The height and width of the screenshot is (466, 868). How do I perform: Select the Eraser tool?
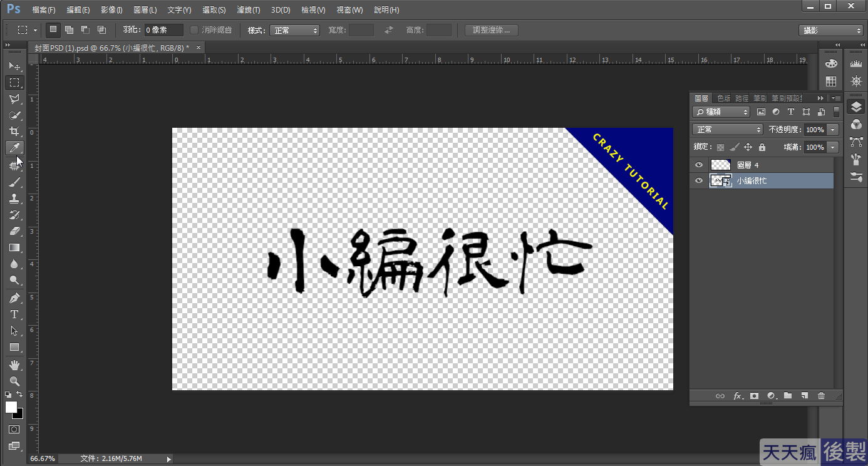[x=14, y=231]
